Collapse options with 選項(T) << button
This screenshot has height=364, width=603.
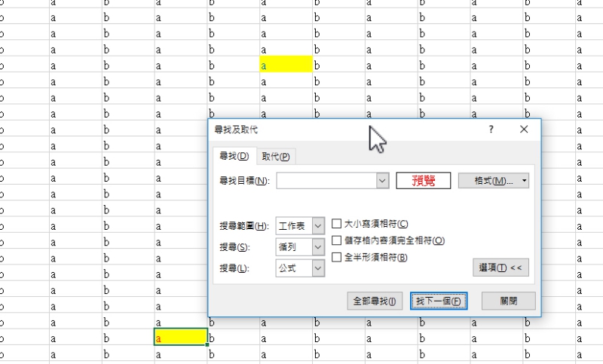(x=500, y=268)
